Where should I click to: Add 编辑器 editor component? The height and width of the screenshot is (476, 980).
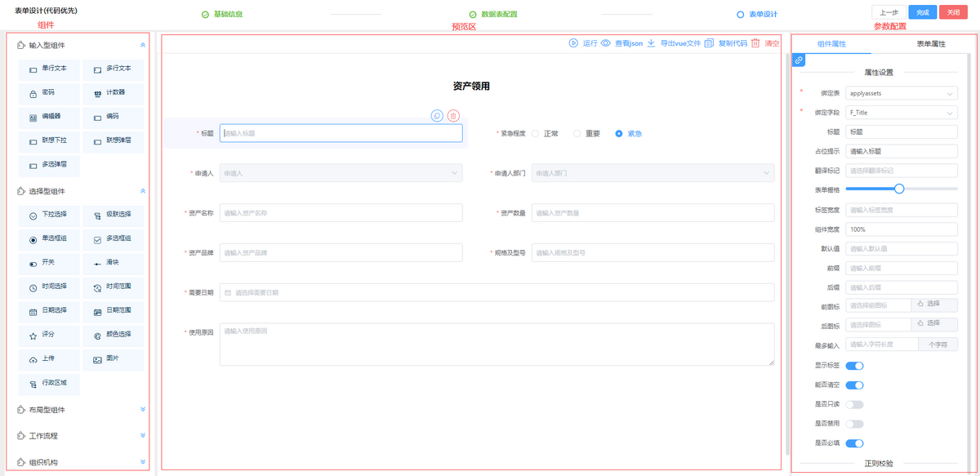coord(48,117)
